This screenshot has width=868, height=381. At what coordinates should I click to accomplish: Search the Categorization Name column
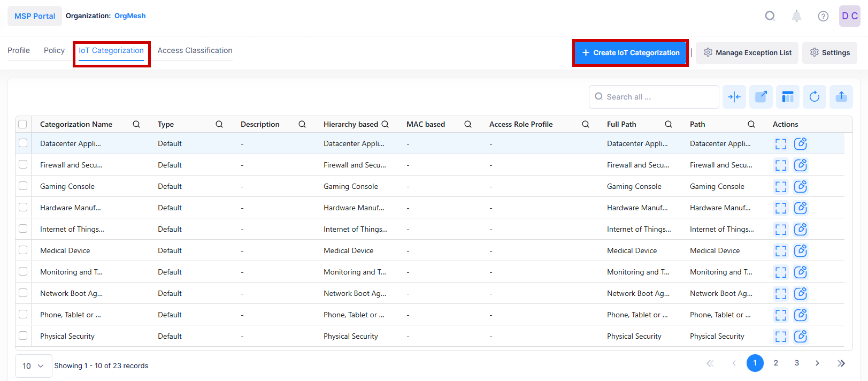point(136,124)
